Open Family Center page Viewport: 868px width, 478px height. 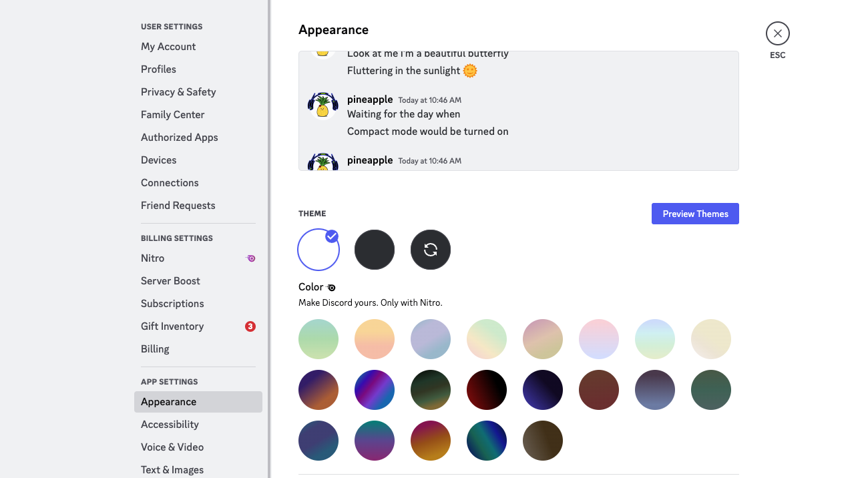click(x=198, y=115)
